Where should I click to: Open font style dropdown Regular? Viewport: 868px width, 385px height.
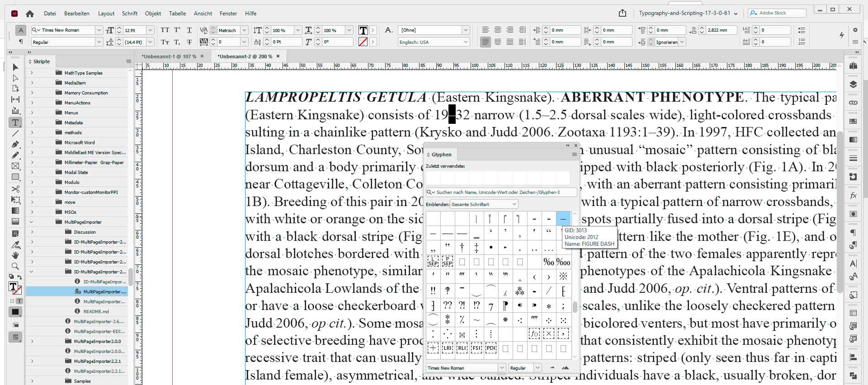click(x=99, y=42)
